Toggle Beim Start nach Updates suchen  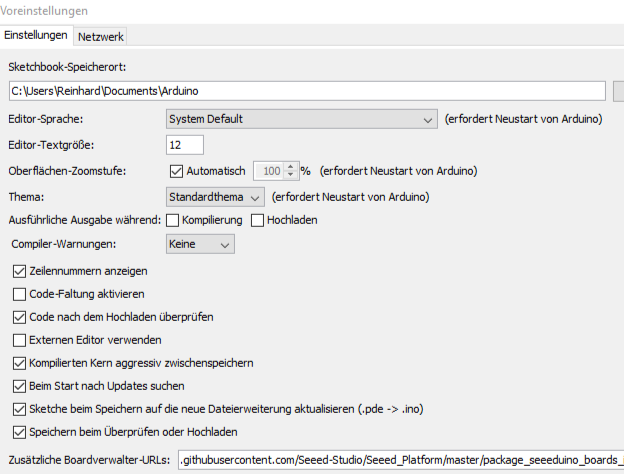[x=19, y=386]
